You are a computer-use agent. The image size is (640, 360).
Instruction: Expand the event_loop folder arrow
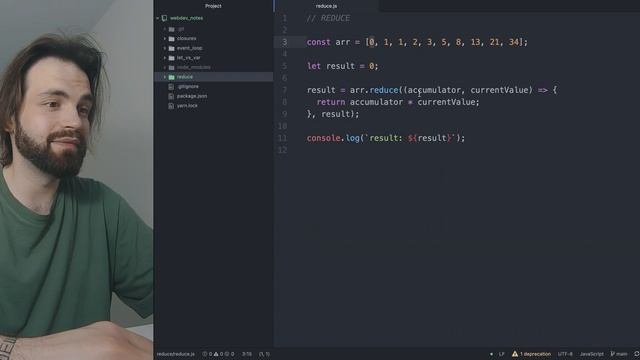click(x=165, y=48)
